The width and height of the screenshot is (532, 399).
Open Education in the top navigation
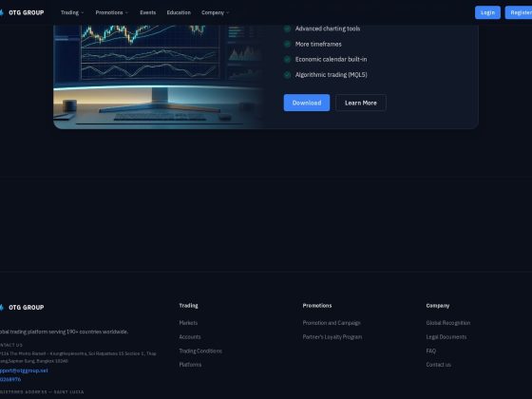pyautogui.click(x=179, y=12)
